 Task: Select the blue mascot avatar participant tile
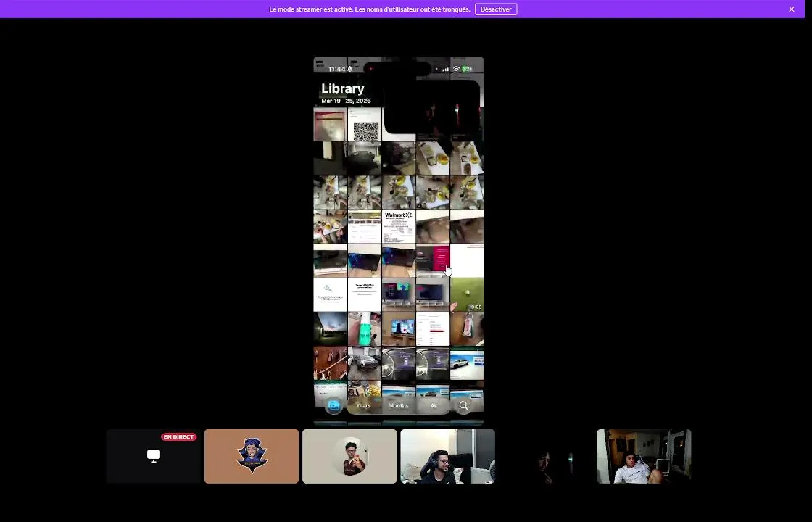(252, 456)
